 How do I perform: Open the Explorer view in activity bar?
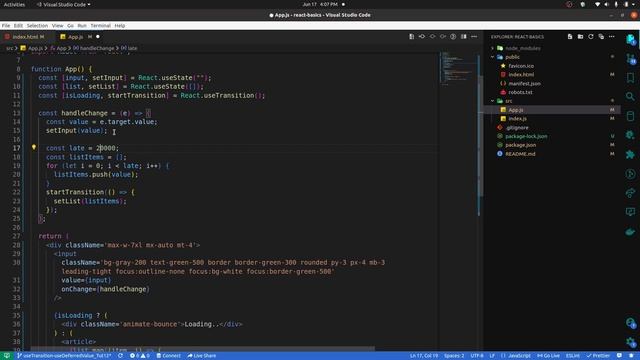[631, 40]
